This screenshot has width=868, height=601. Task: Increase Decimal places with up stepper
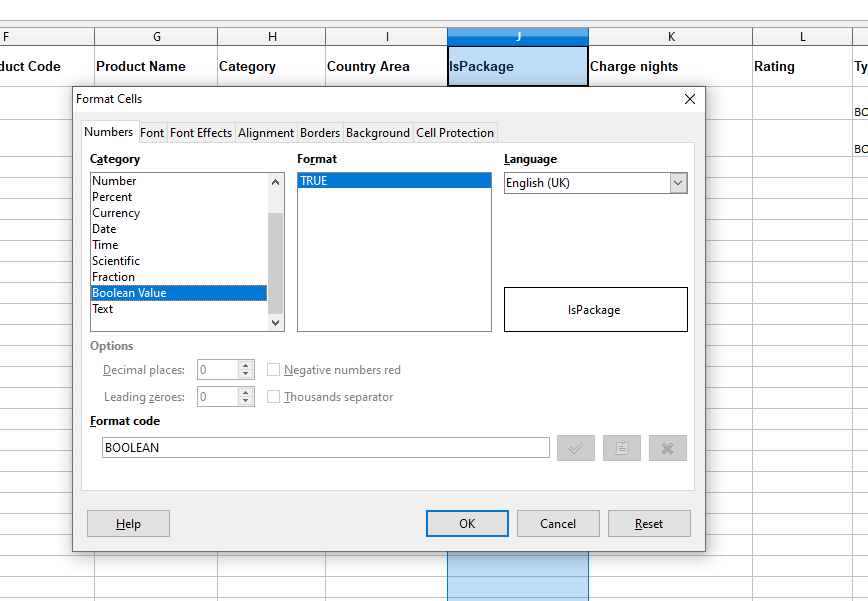[246, 365]
